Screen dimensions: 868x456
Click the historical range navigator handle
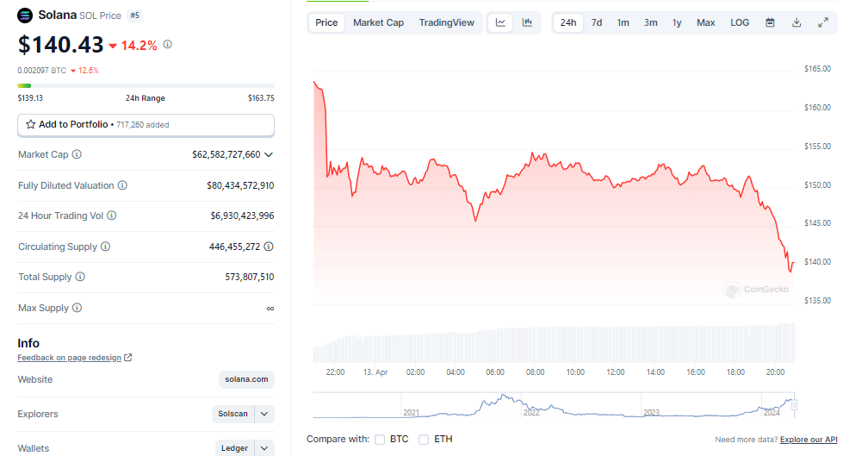(x=796, y=404)
